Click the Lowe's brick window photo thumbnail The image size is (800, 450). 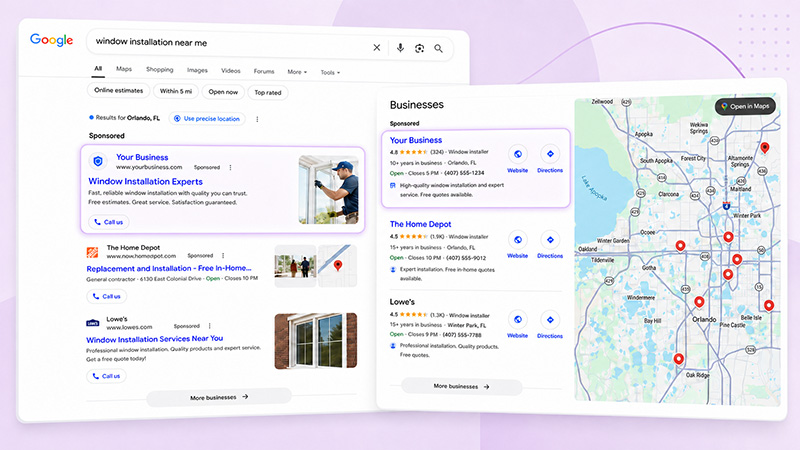(316, 341)
